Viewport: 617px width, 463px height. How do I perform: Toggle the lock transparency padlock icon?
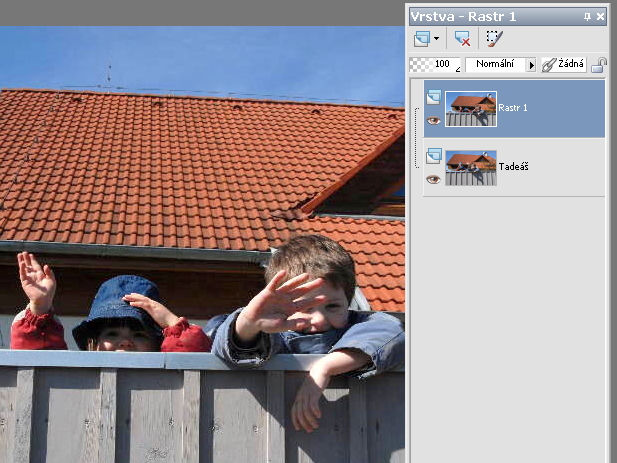pyautogui.click(x=599, y=65)
